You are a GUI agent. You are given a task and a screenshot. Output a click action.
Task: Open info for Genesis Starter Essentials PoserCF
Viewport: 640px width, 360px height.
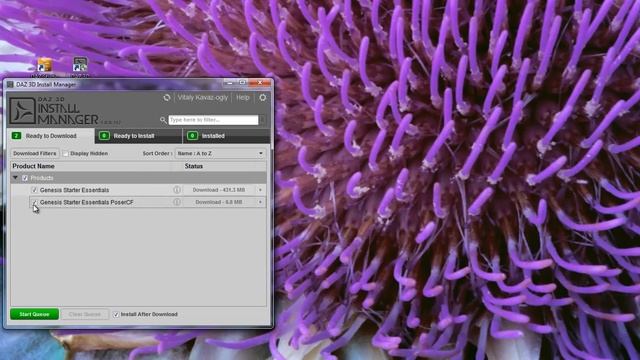(177, 202)
